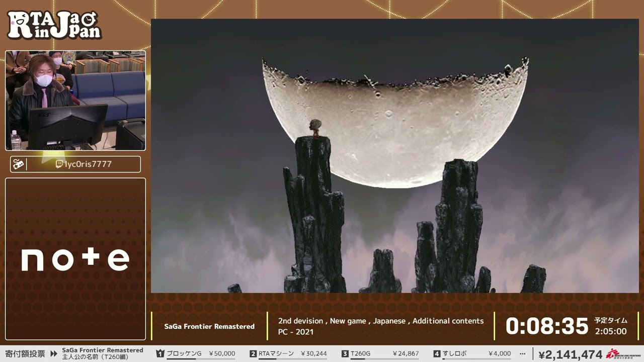Click the SaGa Frontier Remastered game title
Viewport: 644px width, 362px height.
[x=209, y=326]
